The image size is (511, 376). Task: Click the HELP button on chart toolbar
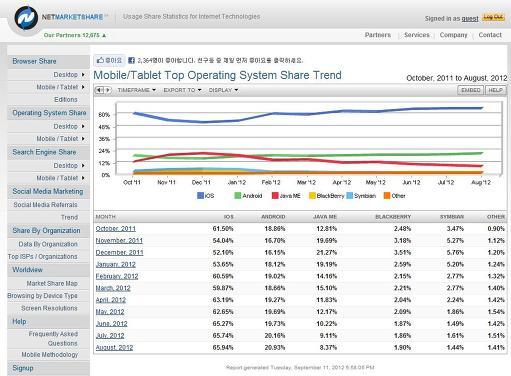pos(495,90)
